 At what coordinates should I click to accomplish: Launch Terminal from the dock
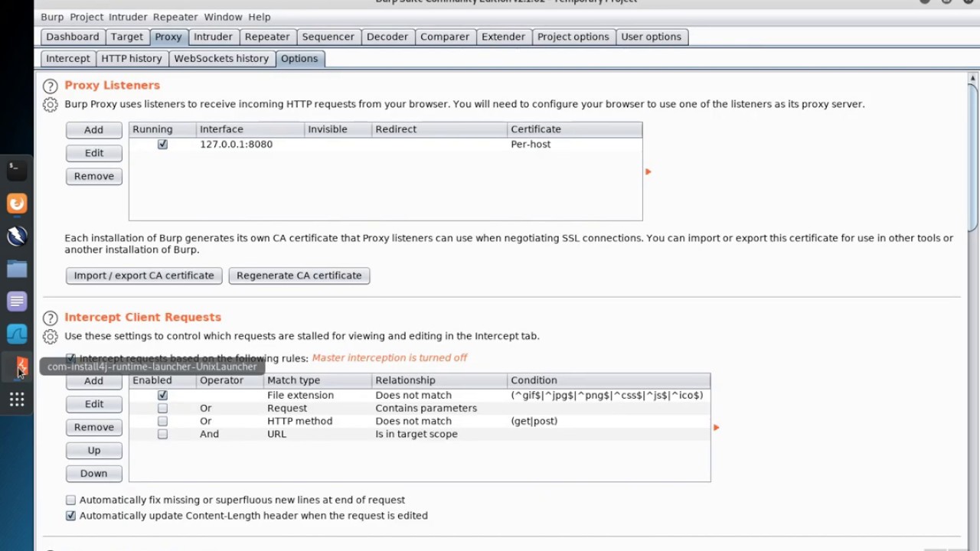[17, 170]
